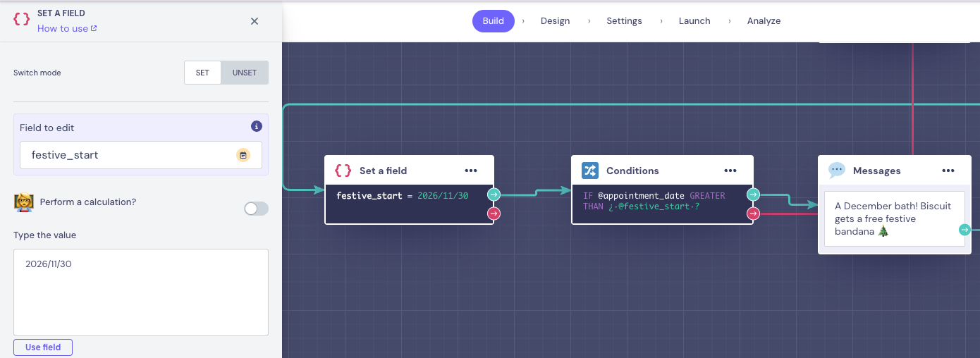The width and height of the screenshot is (980, 358).
Task: Switch mode to UNSET
Action: pos(245,73)
